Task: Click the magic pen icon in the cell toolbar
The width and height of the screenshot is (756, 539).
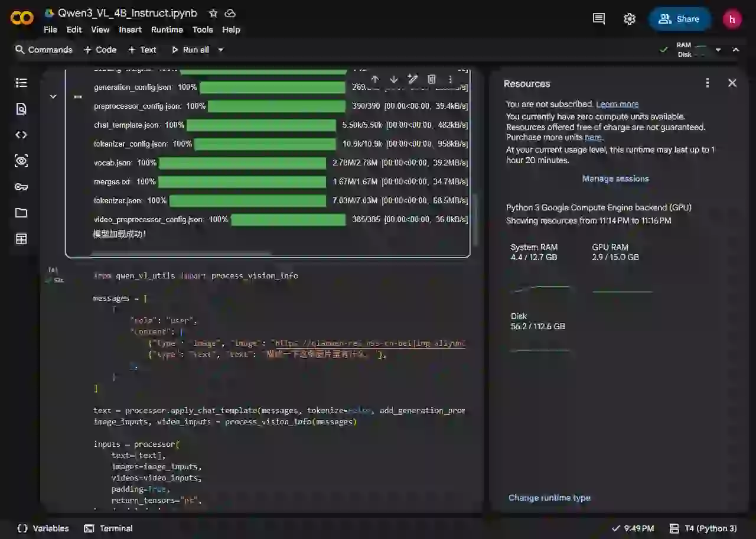Action: pyautogui.click(x=413, y=79)
